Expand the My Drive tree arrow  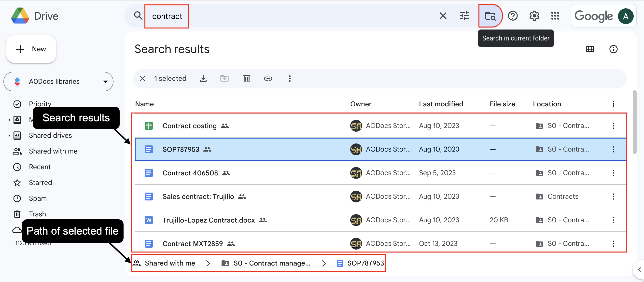click(9, 120)
